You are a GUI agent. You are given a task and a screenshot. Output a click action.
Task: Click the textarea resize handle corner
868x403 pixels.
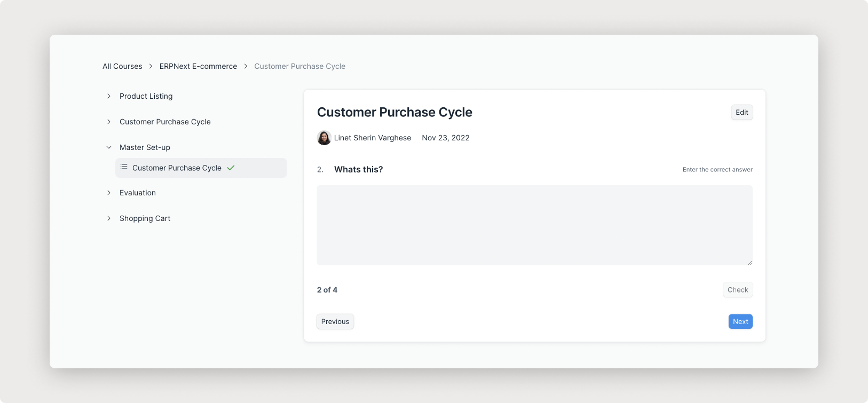[749, 262]
